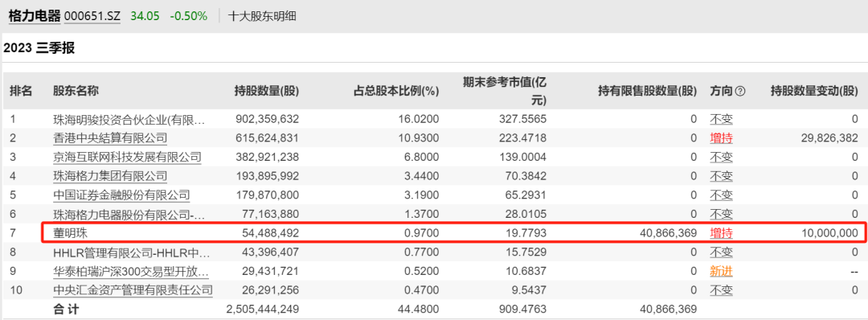
Task: Select the 十大股东明细 tab label
Action: (262, 16)
